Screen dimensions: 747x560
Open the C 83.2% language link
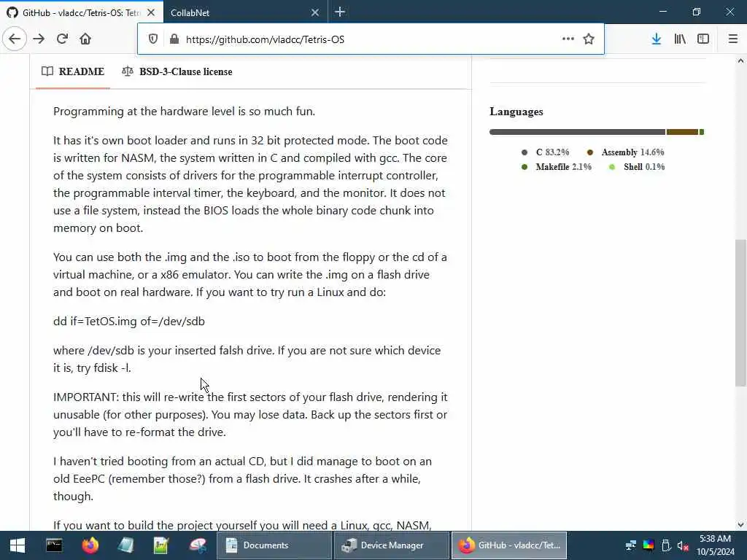(546, 152)
